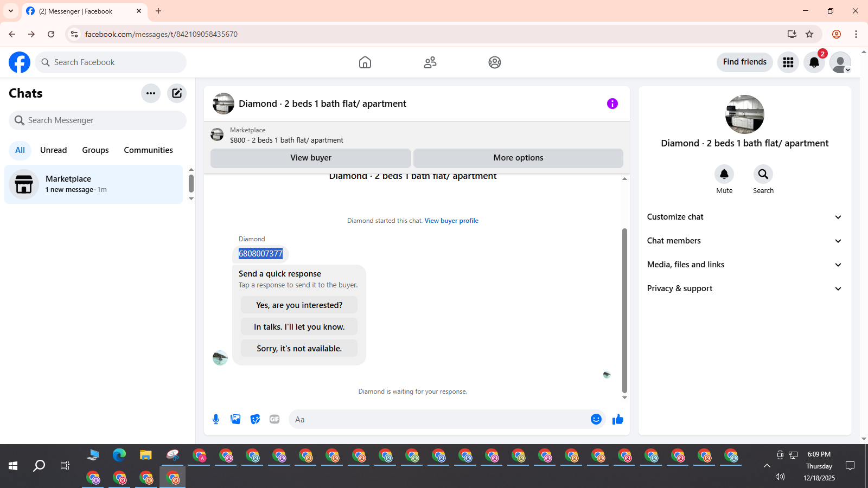This screenshot has height=488, width=868.
Task: Open the account profile avatar menu
Action: click(840, 62)
